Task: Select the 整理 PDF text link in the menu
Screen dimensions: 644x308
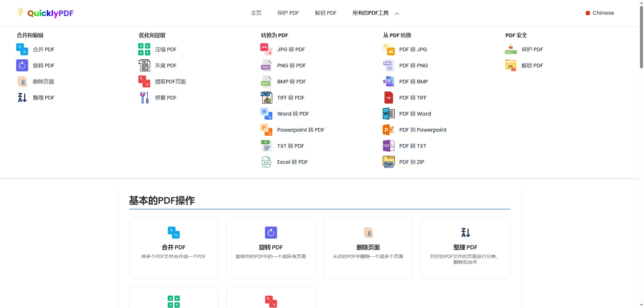Action: [x=44, y=98]
